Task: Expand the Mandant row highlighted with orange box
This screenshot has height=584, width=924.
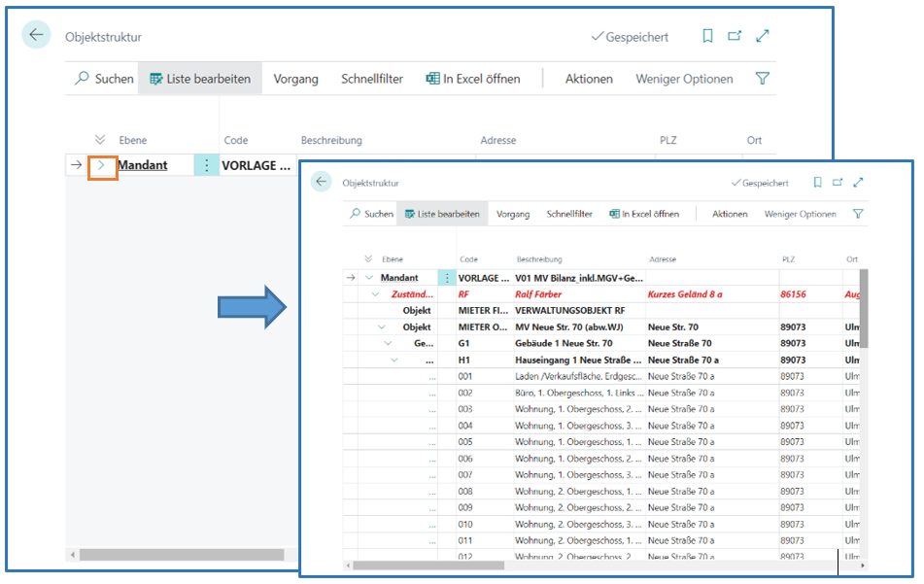Action: pyautogui.click(x=102, y=165)
